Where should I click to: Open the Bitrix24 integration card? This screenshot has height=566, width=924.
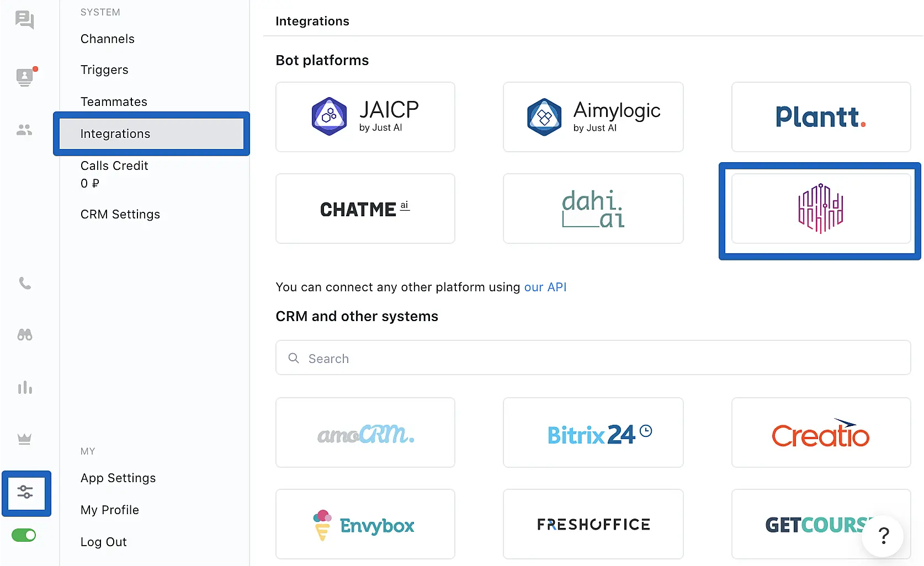tap(593, 432)
